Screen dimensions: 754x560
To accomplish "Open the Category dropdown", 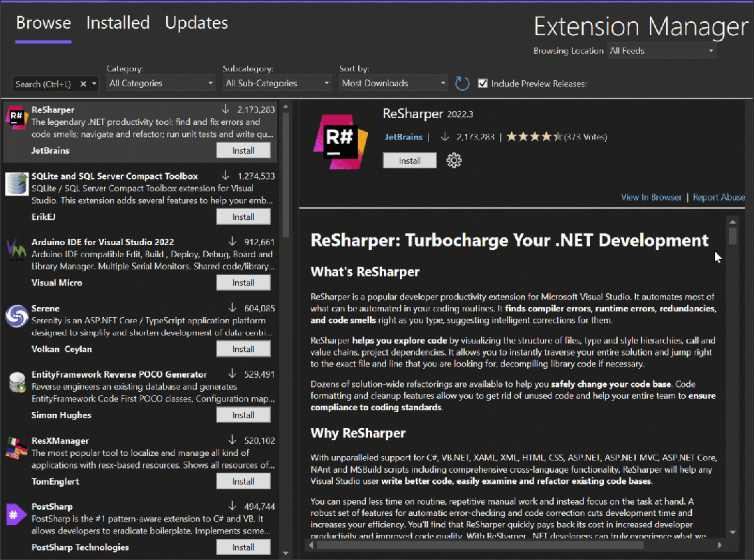I will tap(161, 83).
